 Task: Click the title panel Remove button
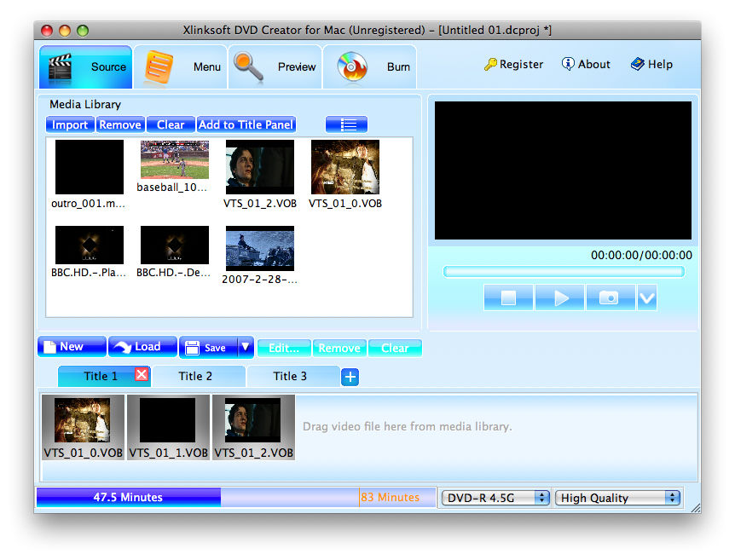pos(339,348)
